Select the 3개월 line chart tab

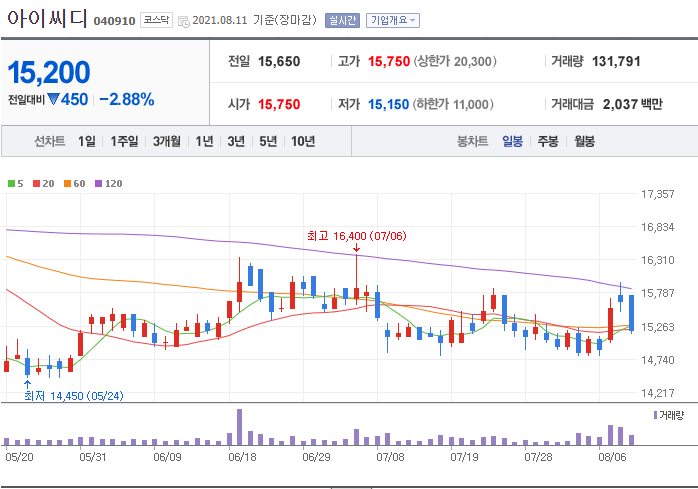[x=167, y=142]
